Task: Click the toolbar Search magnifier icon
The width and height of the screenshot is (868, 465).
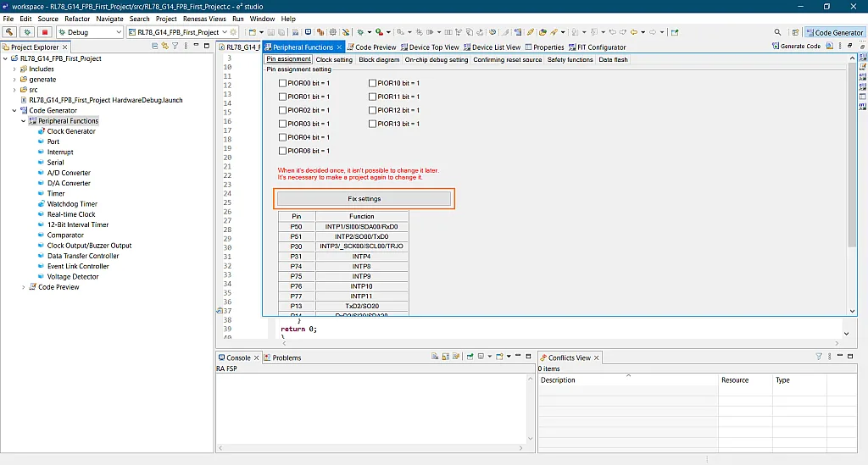Action: point(777,32)
